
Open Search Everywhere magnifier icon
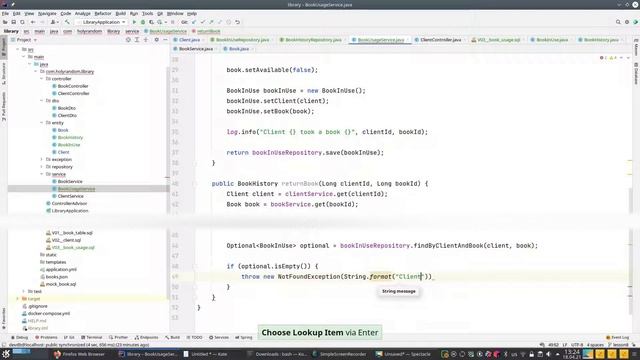point(618,22)
